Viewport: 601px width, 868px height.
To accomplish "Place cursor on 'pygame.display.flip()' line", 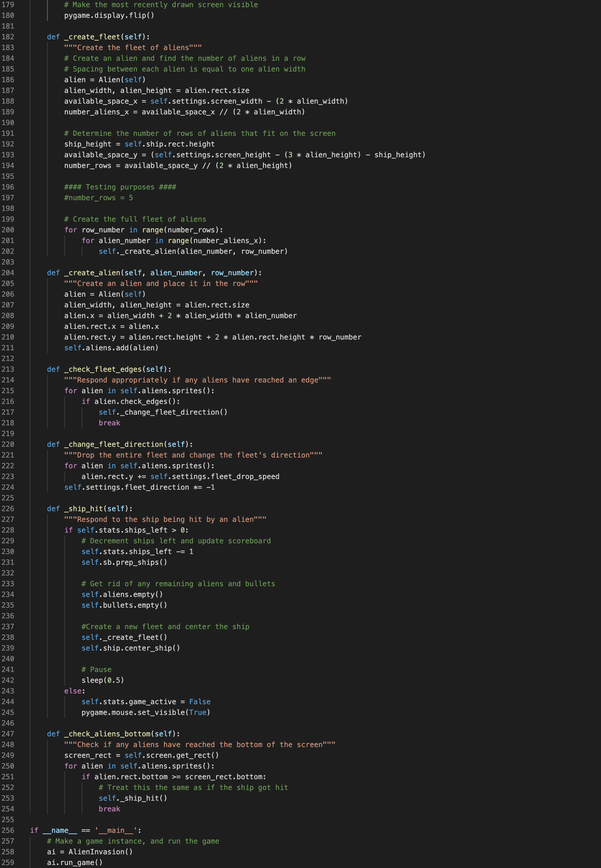I will 109,15.
